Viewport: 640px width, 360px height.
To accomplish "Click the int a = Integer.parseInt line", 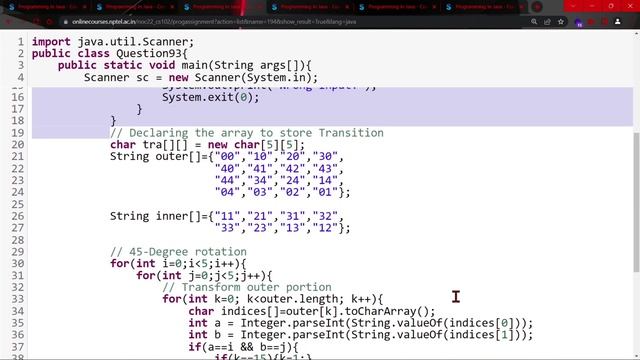I will point(361,323).
